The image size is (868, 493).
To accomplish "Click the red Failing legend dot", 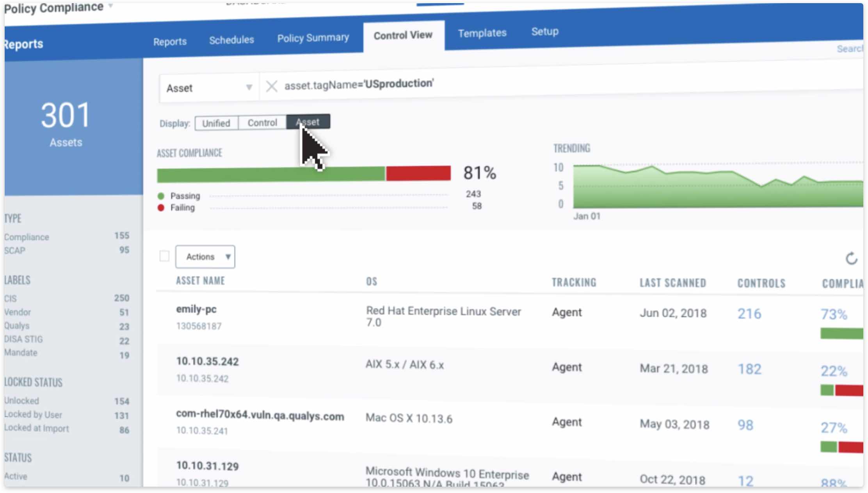I will click(161, 208).
